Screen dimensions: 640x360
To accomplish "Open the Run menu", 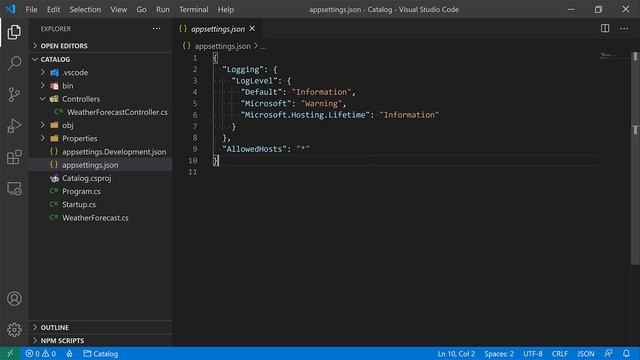I will (162, 9).
